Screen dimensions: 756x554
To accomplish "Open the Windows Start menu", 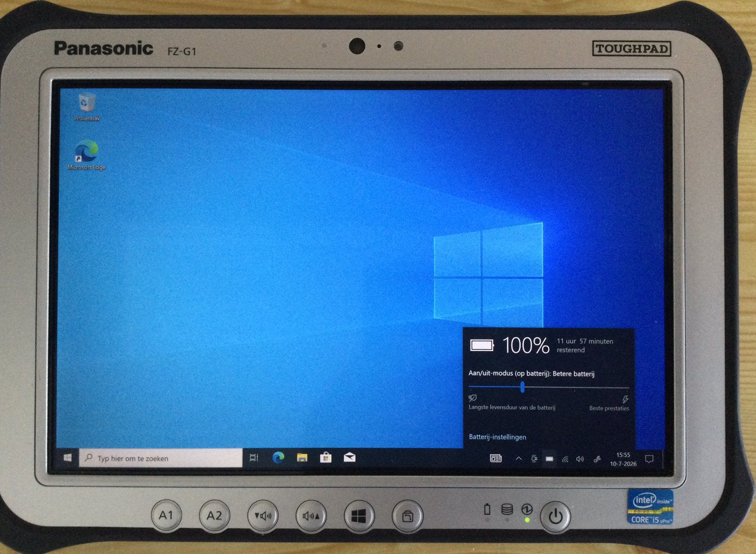I will [68, 458].
